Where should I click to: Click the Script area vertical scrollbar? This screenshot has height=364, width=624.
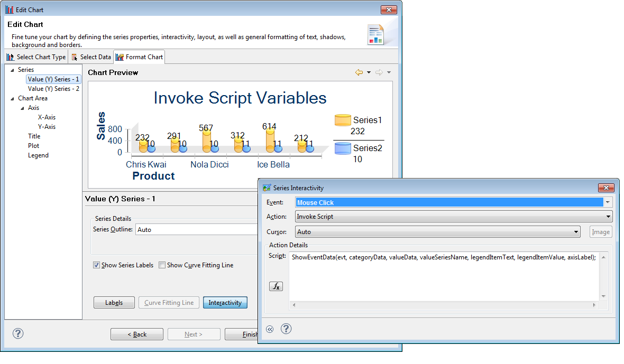coord(603,276)
